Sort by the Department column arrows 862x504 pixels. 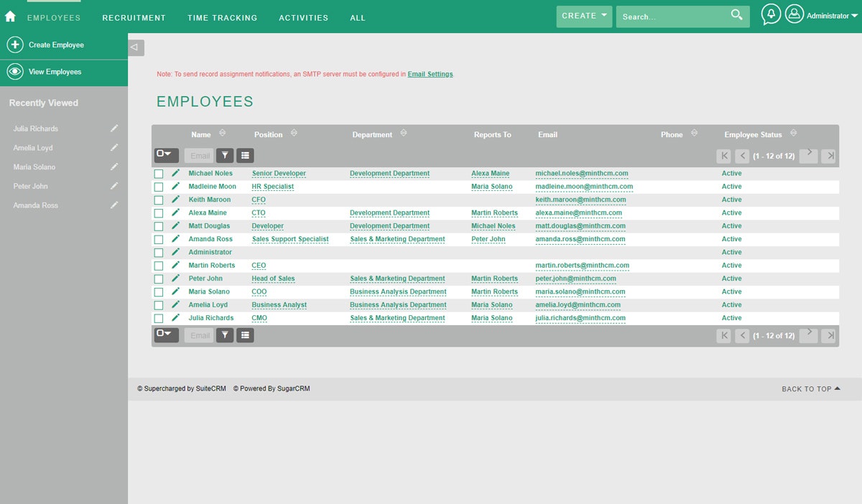point(403,134)
